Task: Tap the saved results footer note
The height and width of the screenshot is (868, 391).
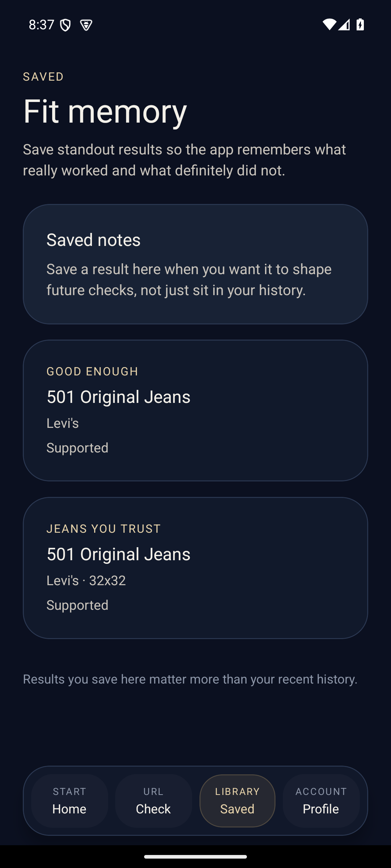Action: [x=190, y=679]
